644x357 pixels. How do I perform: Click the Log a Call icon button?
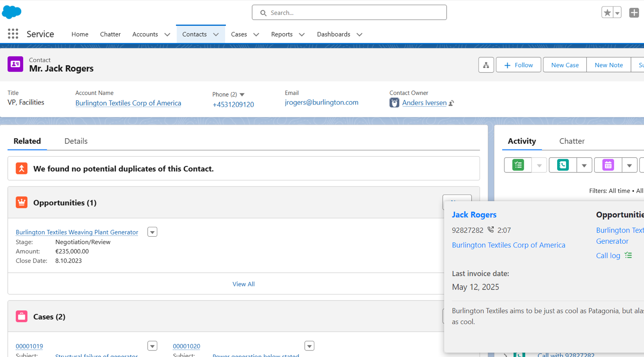(x=563, y=165)
